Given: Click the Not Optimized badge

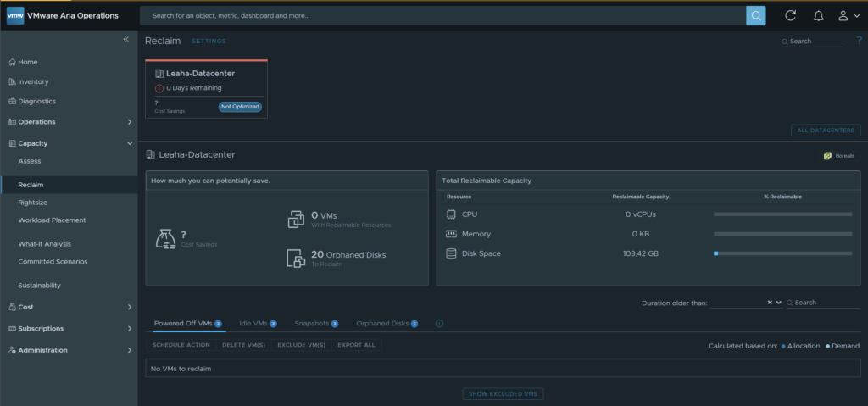Looking at the screenshot, I should point(240,107).
